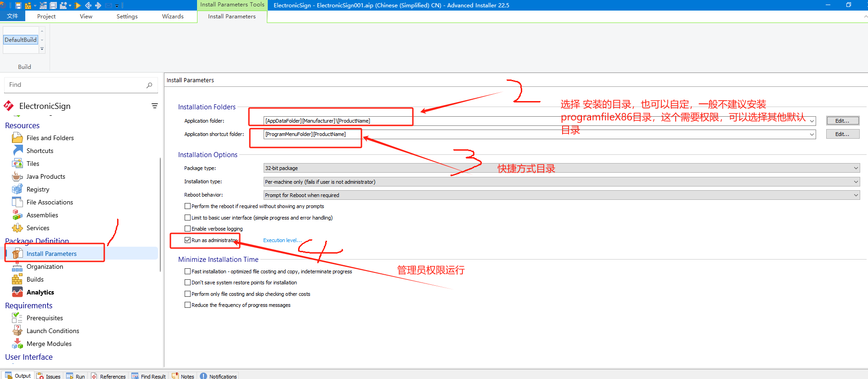Click the Assemblies blocks icon
This screenshot has height=379, width=868.
click(x=17, y=215)
